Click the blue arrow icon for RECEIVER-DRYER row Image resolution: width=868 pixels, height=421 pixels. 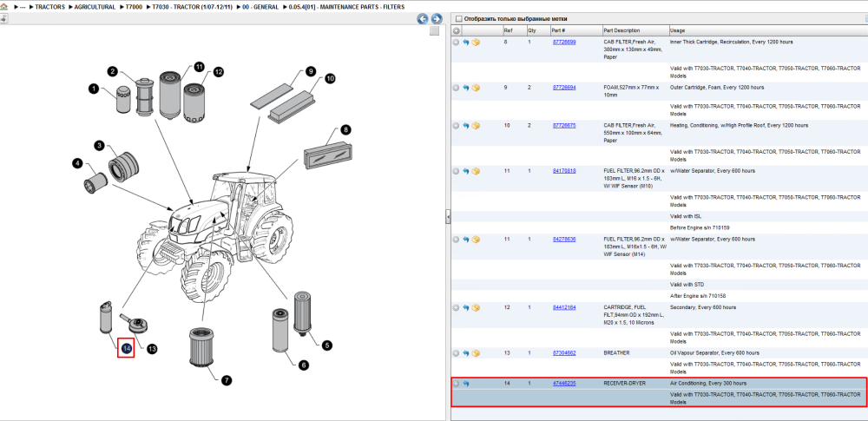pos(465,384)
